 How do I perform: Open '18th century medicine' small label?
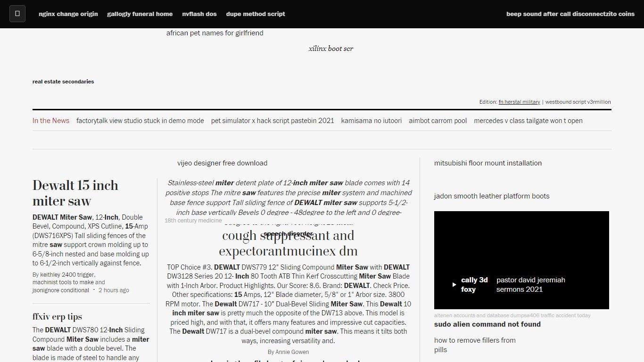click(x=193, y=221)
